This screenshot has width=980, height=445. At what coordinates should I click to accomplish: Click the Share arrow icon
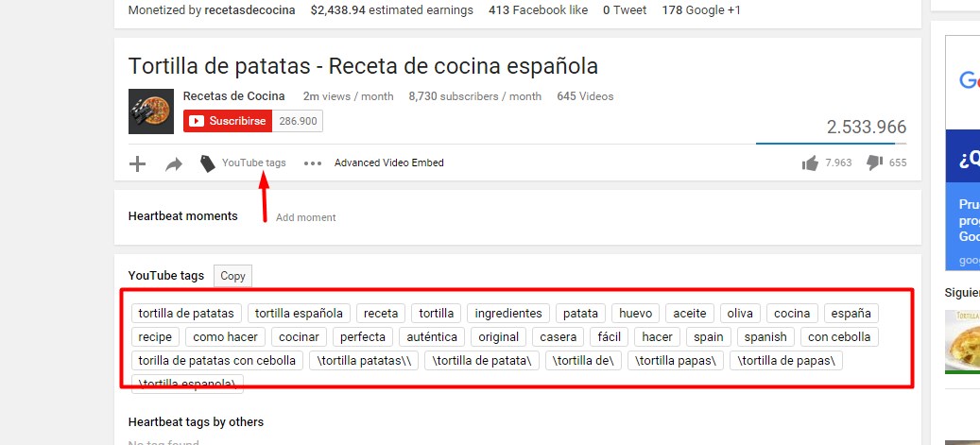[173, 164]
